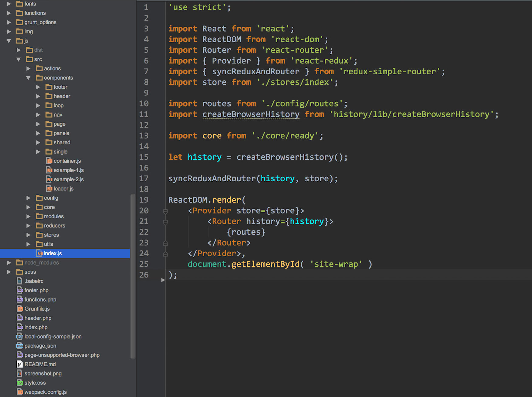Collapse the src folder arrow
The height and width of the screenshot is (397, 532).
click(x=19, y=59)
